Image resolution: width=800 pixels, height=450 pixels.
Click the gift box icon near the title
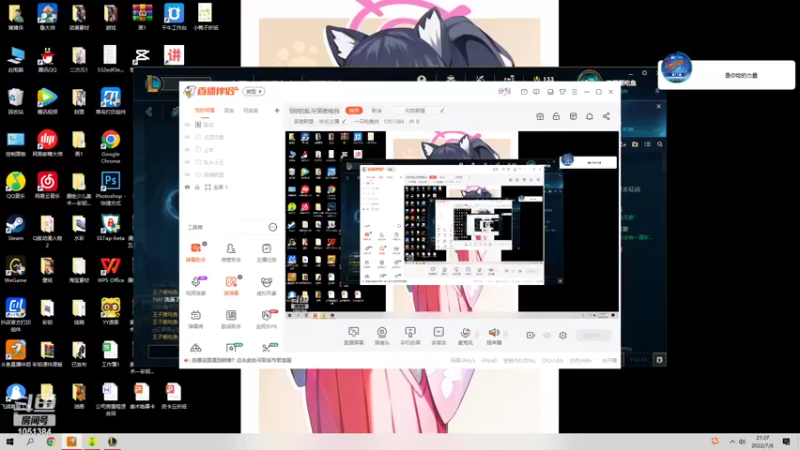[540, 116]
